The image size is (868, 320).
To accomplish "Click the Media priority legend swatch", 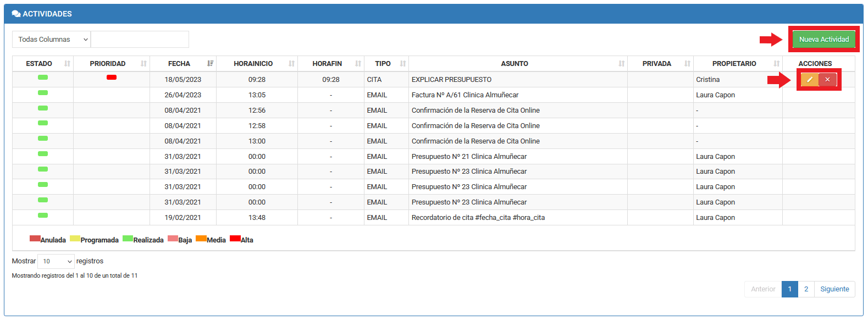I will [x=201, y=239].
